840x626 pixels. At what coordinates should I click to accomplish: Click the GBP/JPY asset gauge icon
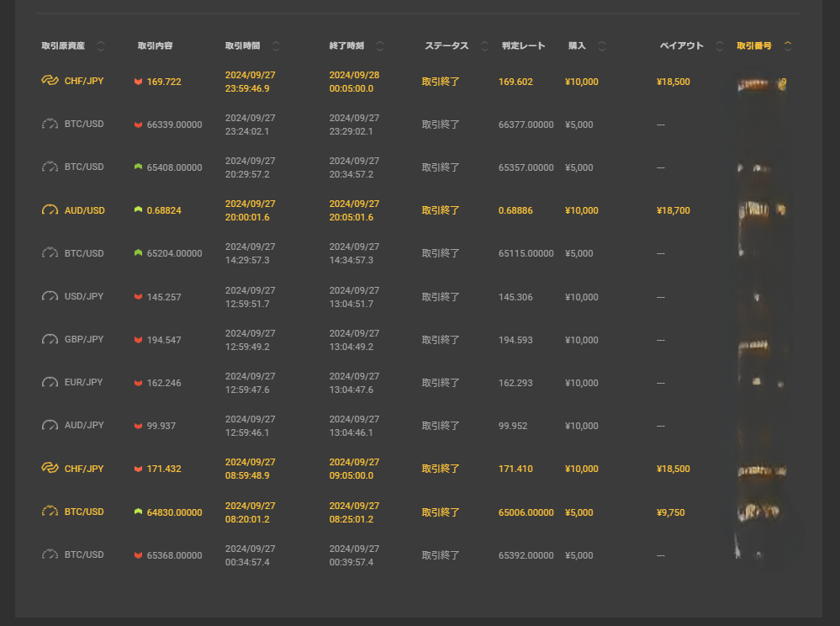[x=50, y=340]
